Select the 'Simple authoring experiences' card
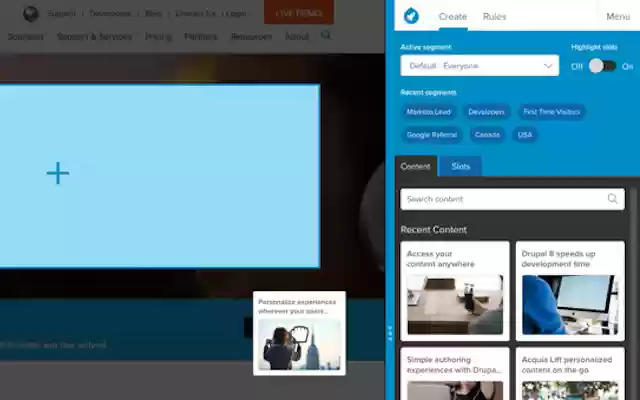The height and width of the screenshot is (400, 640). [455, 373]
